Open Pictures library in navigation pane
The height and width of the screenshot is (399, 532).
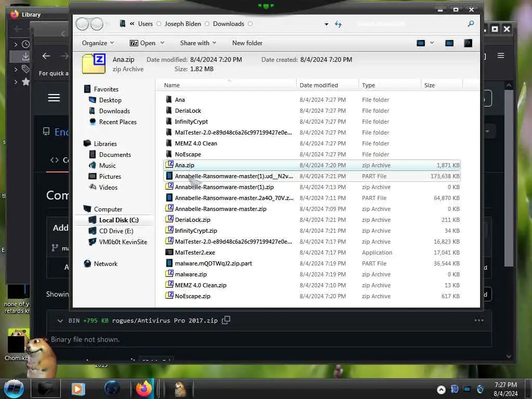pos(110,177)
